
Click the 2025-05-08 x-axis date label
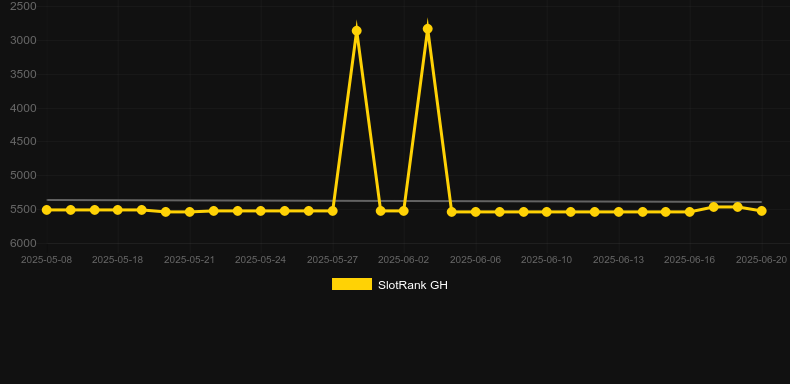[46, 260]
